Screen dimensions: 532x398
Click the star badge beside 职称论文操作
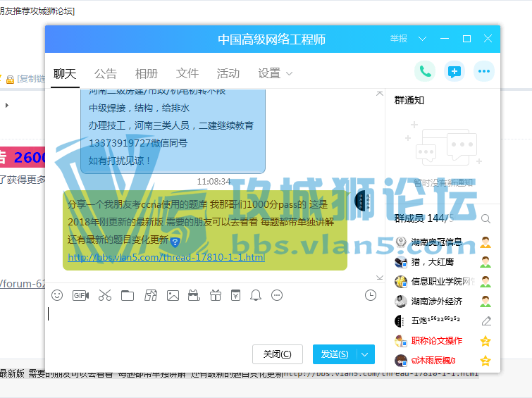coord(485,341)
